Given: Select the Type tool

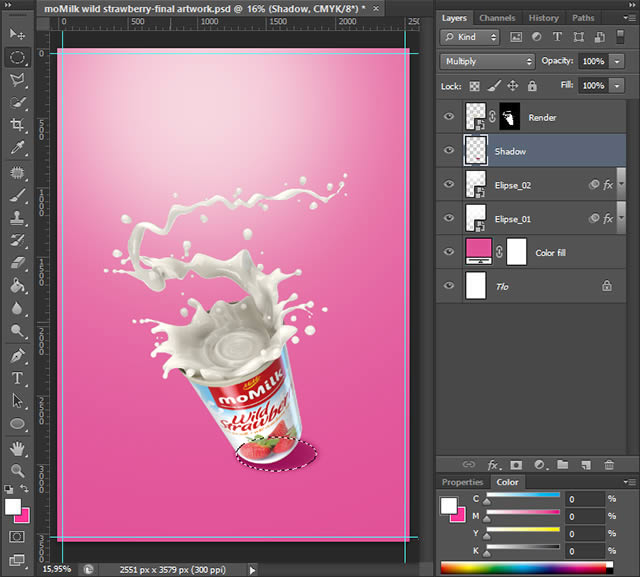Looking at the screenshot, I should [x=17, y=378].
